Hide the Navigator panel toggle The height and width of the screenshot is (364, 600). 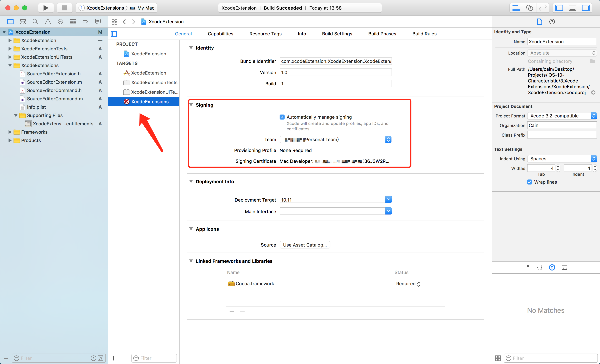click(559, 8)
